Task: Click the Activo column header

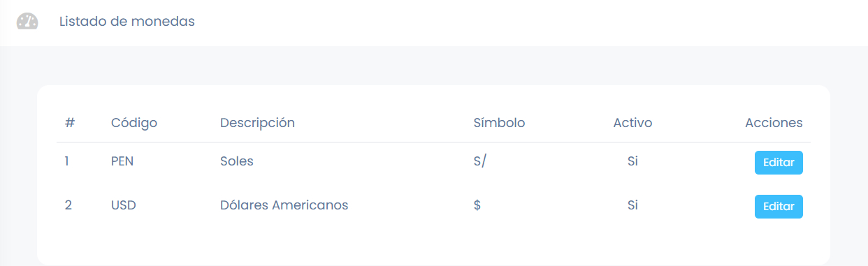Action: (x=632, y=123)
